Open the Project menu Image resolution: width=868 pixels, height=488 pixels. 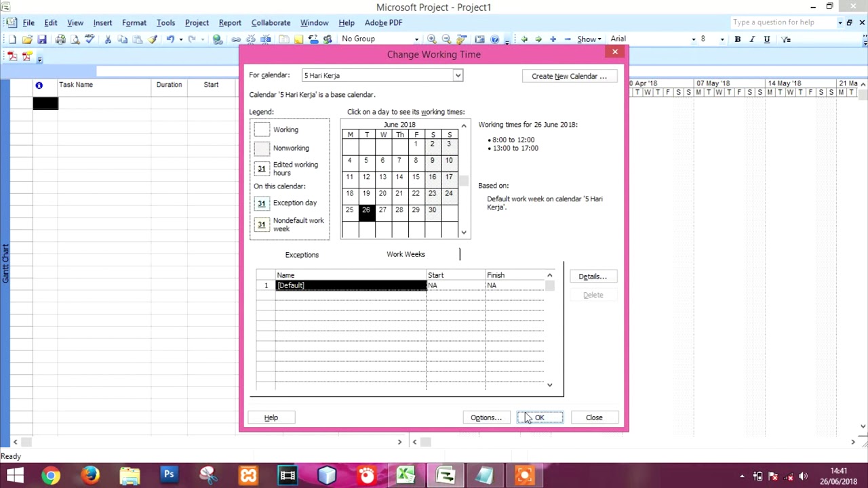pyautogui.click(x=197, y=22)
